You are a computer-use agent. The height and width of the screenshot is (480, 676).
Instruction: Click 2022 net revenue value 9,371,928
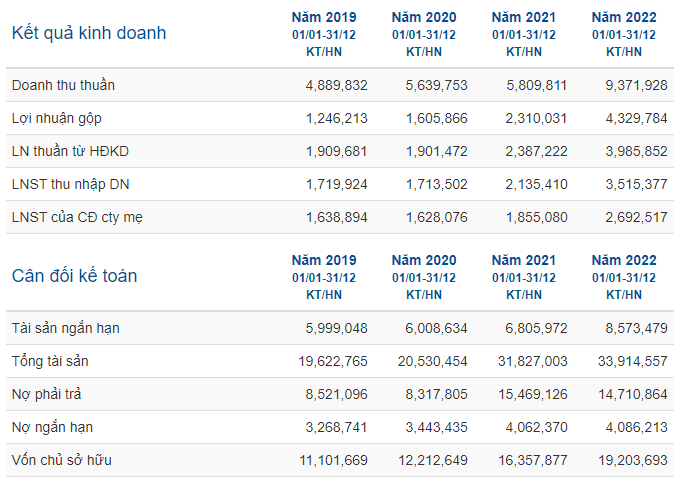tap(636, 85)
